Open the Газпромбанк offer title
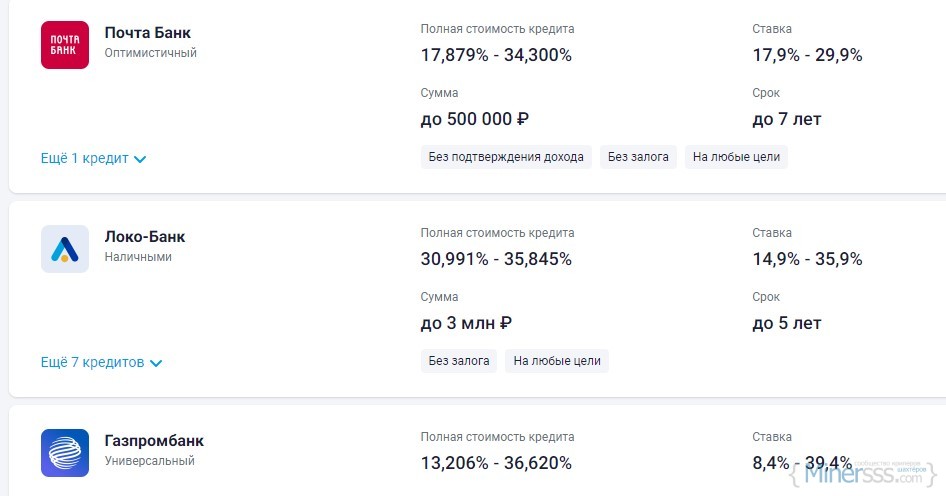The width and height of the screenshot is (946, 496). tap(154, 441)
